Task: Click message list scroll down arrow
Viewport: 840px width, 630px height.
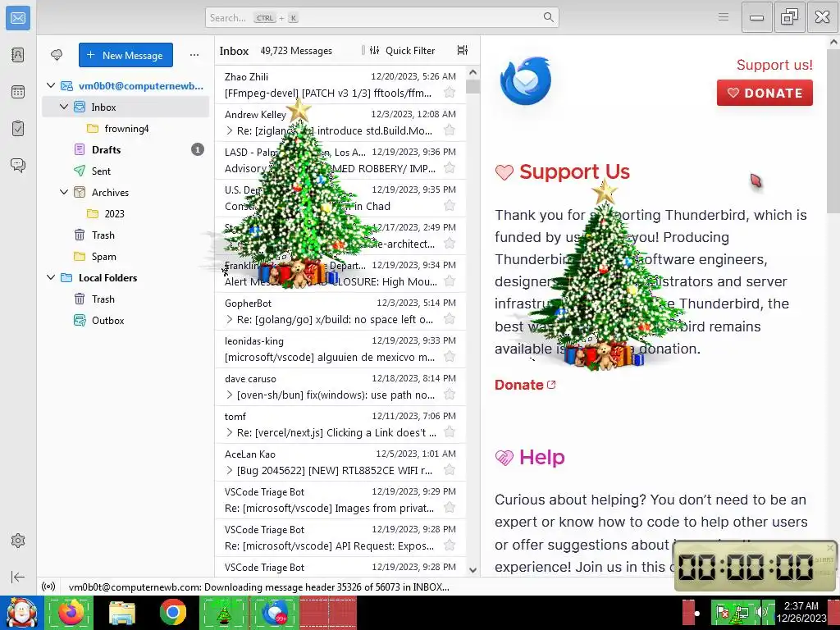Action: click(x=472, y=570)
